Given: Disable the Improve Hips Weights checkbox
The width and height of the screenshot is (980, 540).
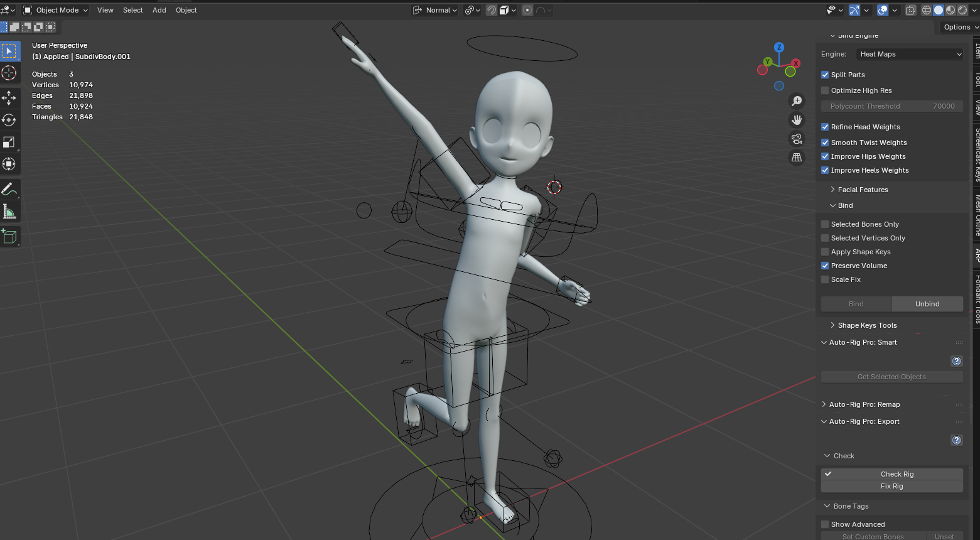Looking at the screenshot, I should click(x=825, y=156).
